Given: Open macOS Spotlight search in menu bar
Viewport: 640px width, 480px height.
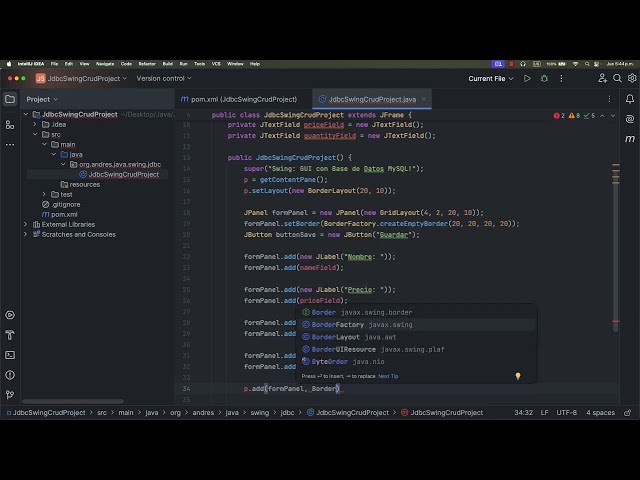Looking at the screenshot, I should 587,64.
